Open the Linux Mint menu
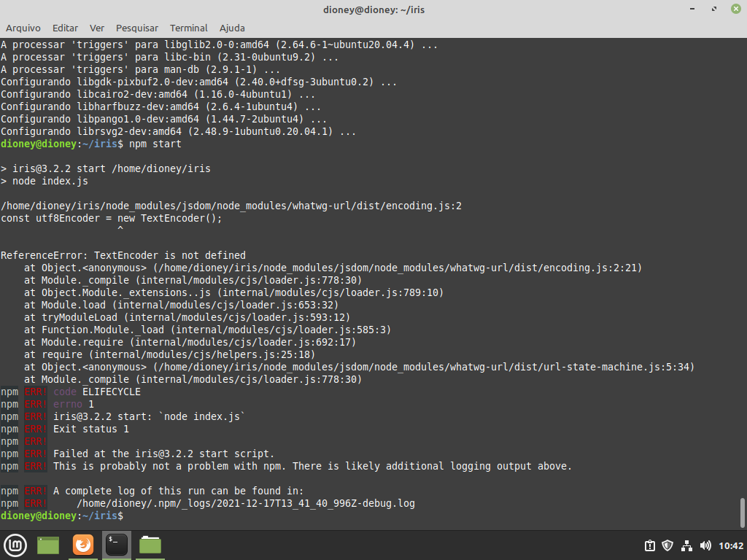The height and width of the screenshot is (560, 747). [15, 545]
